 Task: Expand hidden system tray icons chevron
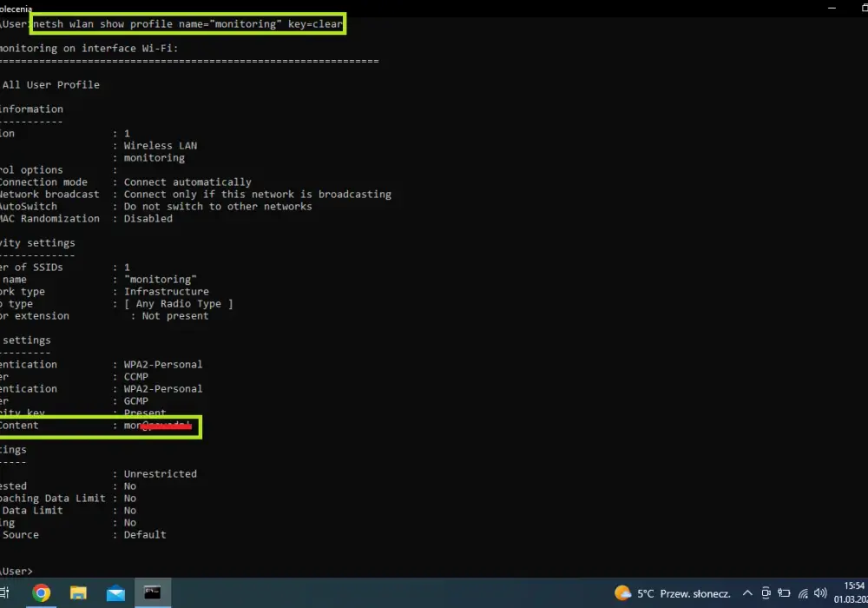point(747,593)
